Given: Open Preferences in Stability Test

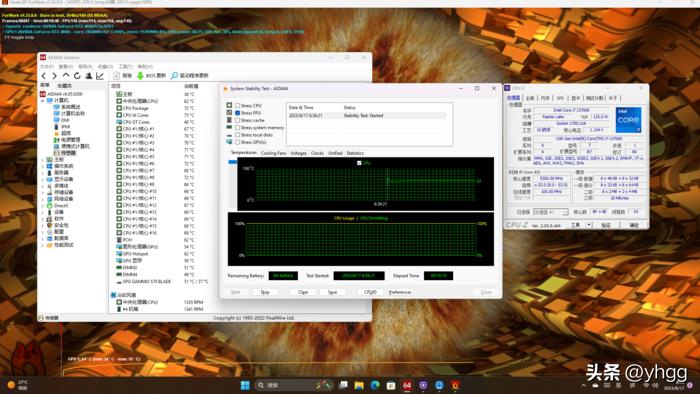Looking at the screenshot, I should (x=400, y=292).
